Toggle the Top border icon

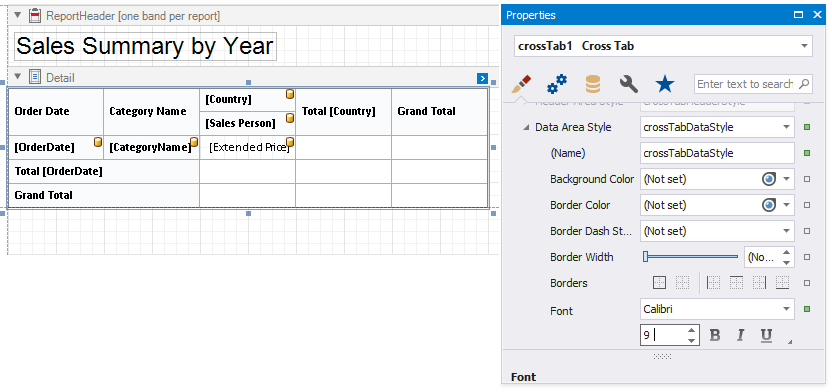point(736,283)
